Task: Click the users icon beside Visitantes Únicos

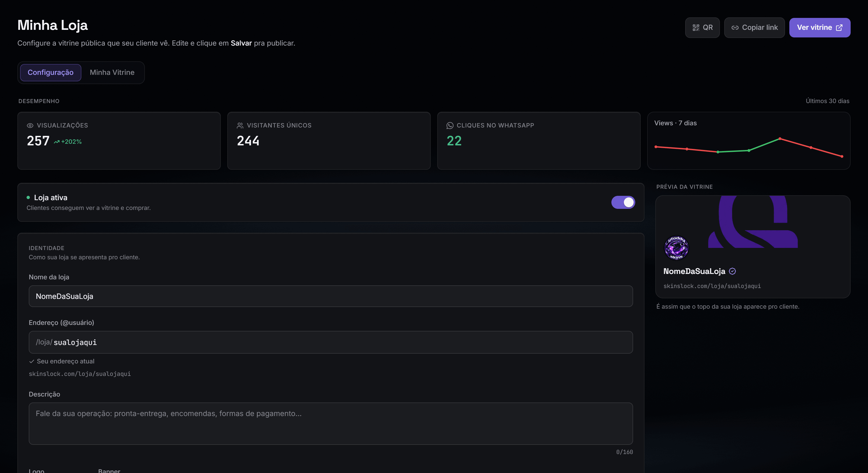Action: pyautogui.click(x=240, y=125)
